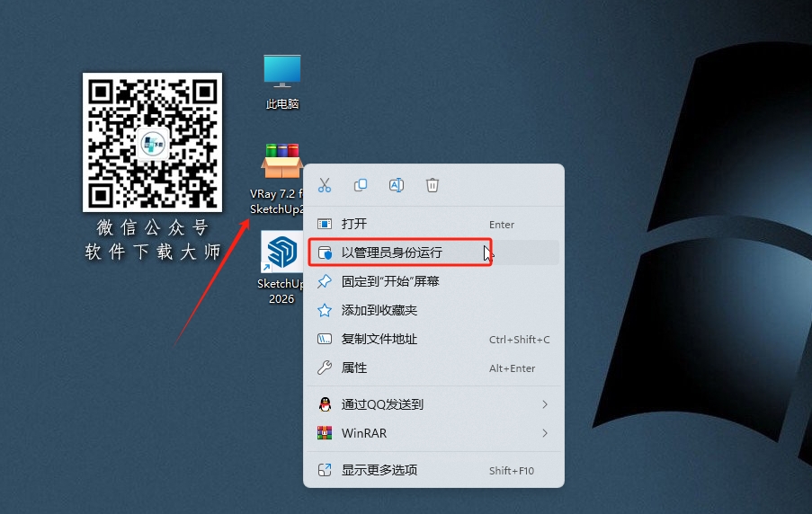
Task: Click the wrench icon beside 属性
Action: (x=325, y=368)
